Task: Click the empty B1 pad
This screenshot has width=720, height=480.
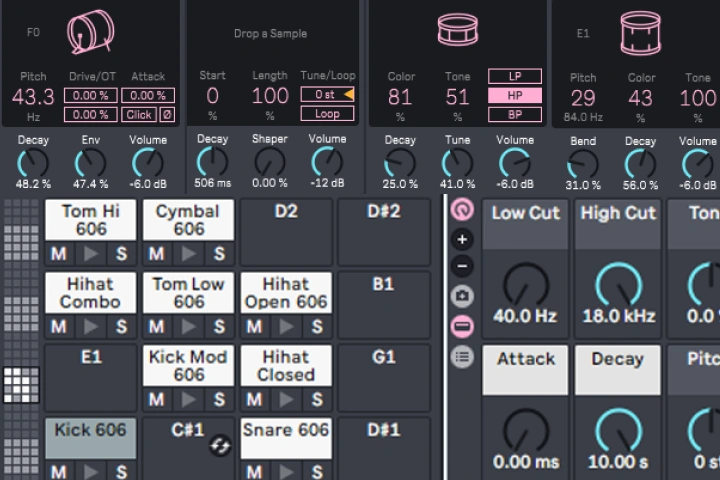Action: coord(384,305)
